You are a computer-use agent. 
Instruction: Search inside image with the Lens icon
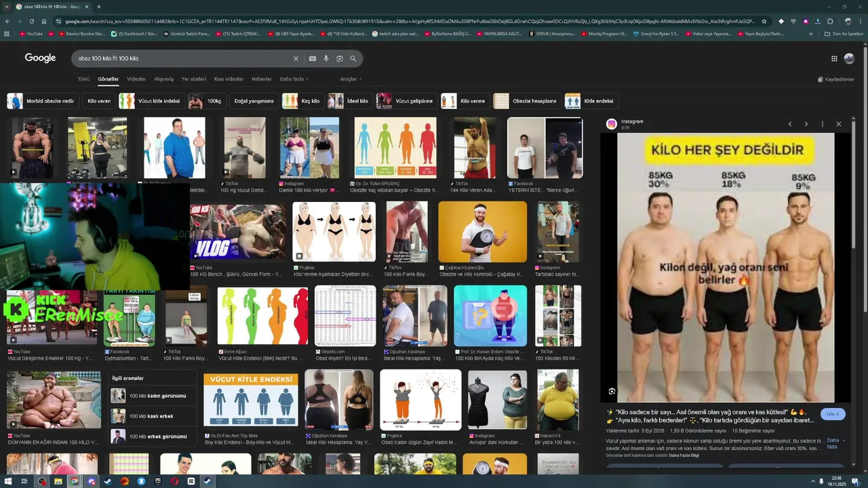click(612, 391)
